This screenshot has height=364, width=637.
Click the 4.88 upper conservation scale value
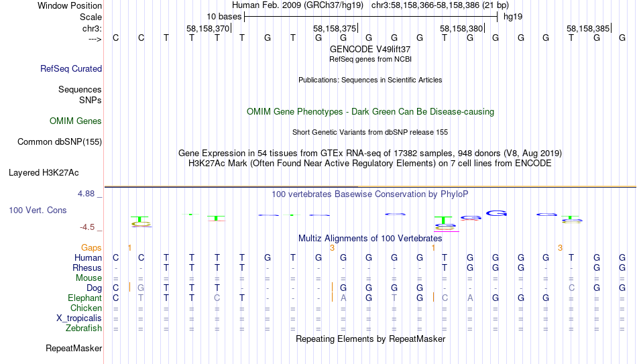(x=86, y=194)
